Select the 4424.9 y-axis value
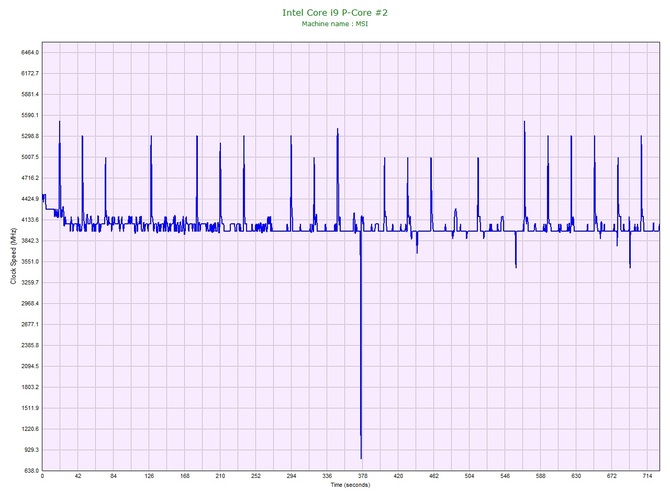 coord(30,199)
